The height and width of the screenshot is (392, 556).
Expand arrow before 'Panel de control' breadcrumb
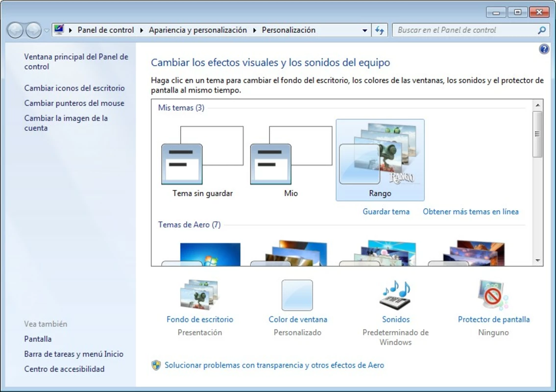coord(71,30)
